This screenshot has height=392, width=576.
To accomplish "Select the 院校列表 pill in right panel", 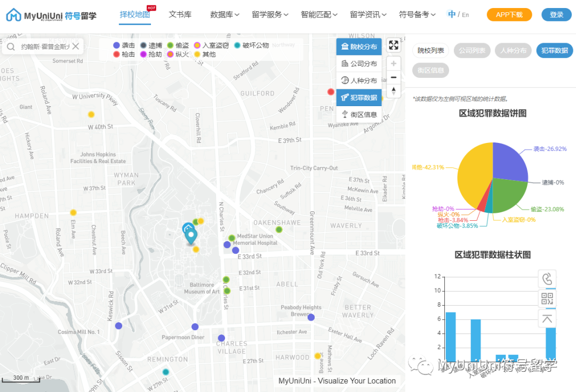I will 430,50.
